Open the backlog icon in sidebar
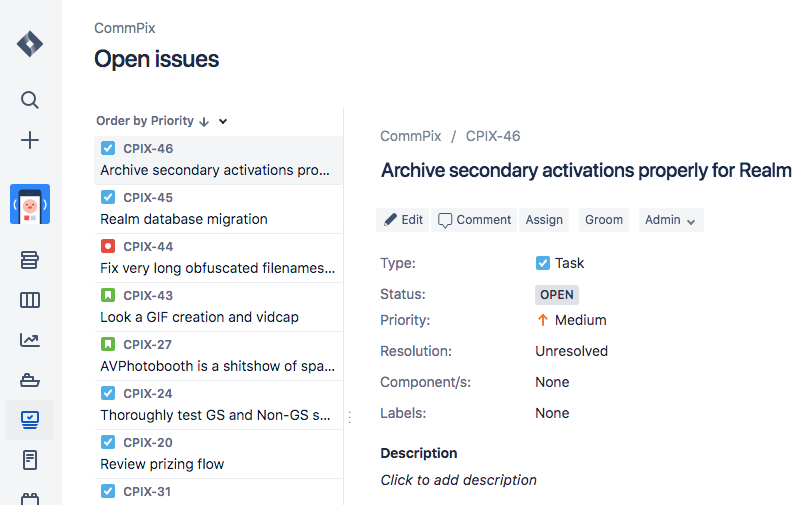 pyautogui.click(x=30, y=260)
